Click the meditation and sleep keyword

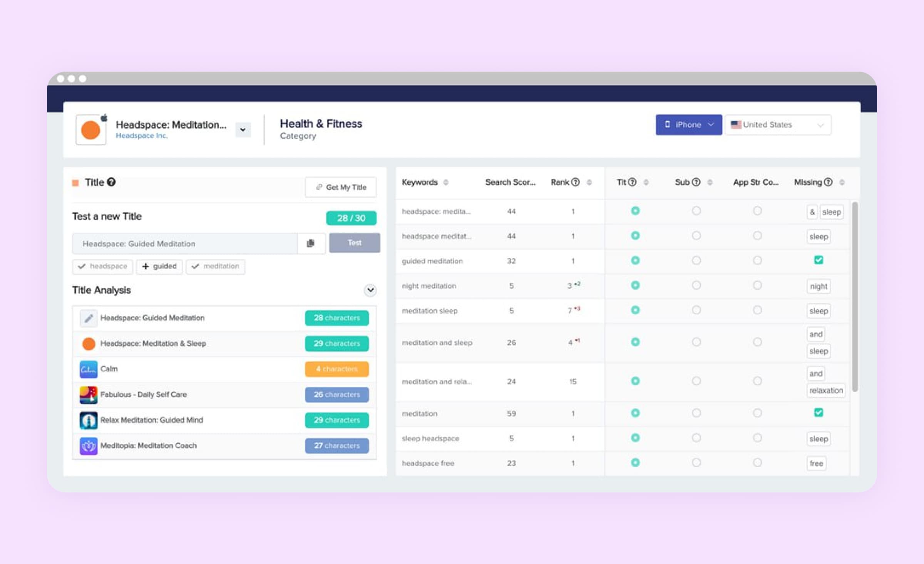point(437,342)
